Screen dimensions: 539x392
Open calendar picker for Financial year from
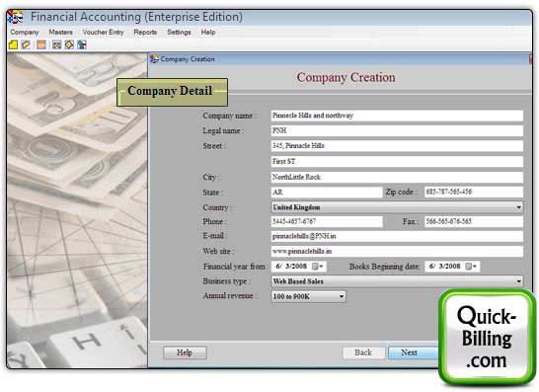coord(318,267)
